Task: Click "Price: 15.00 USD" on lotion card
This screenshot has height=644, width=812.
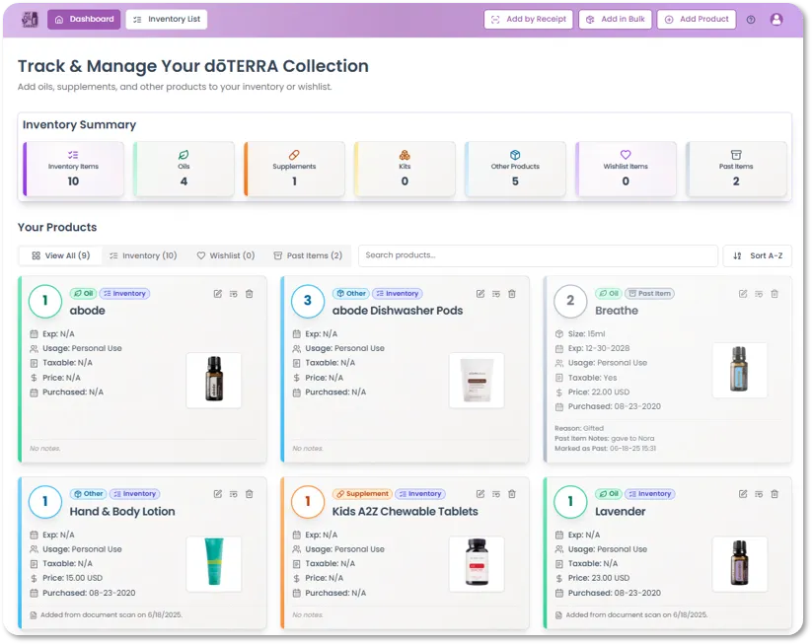Action: point(72,578)
